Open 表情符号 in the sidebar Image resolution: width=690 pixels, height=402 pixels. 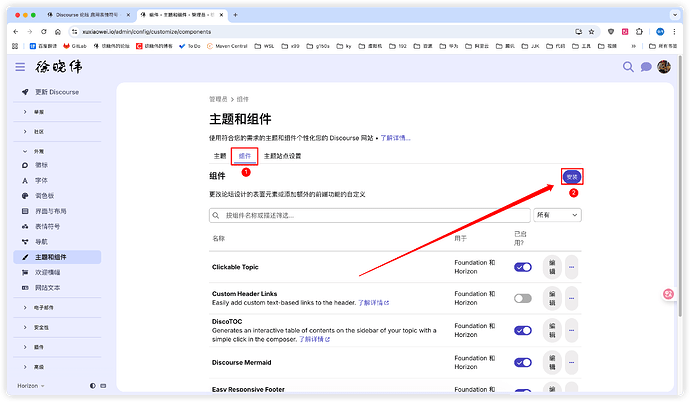[x=48, y=226]
